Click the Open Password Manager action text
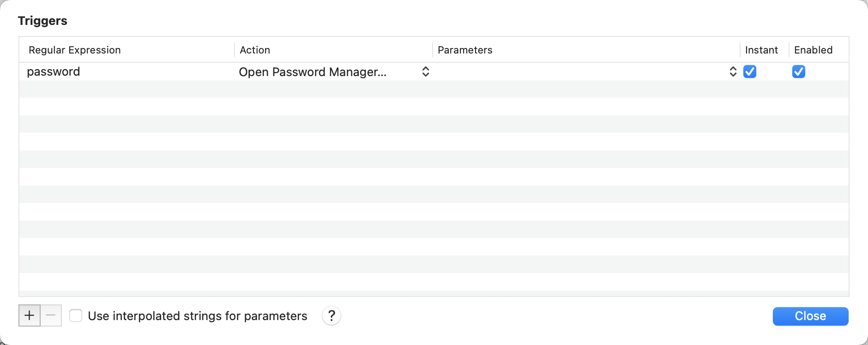Image resolution: width=868 pixels, height=345 pixels. click(313, 72)
